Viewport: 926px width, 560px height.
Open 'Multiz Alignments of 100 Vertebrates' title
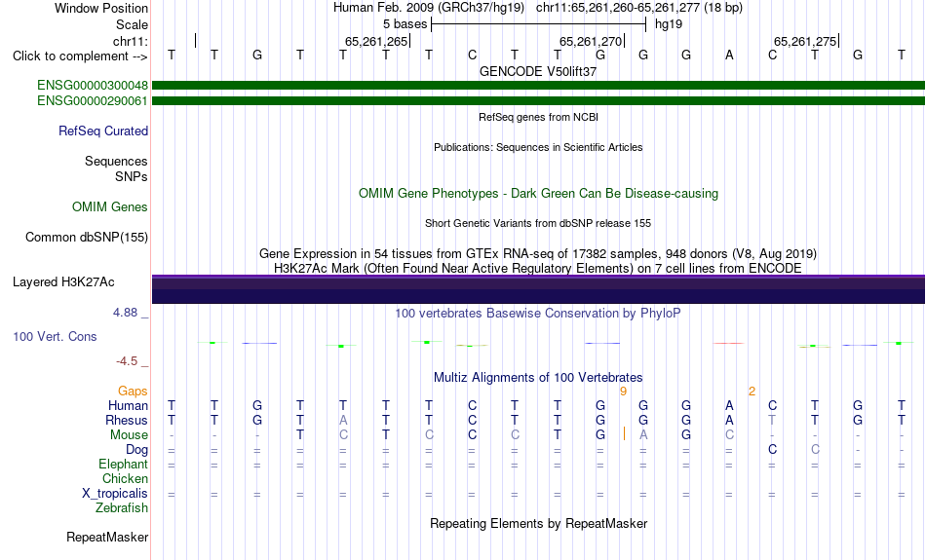(538, 378)
